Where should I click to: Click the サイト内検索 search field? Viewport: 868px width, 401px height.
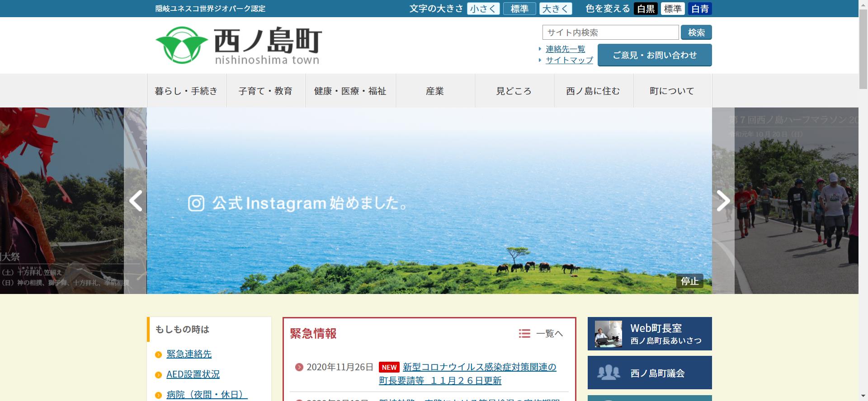(611, 33)
